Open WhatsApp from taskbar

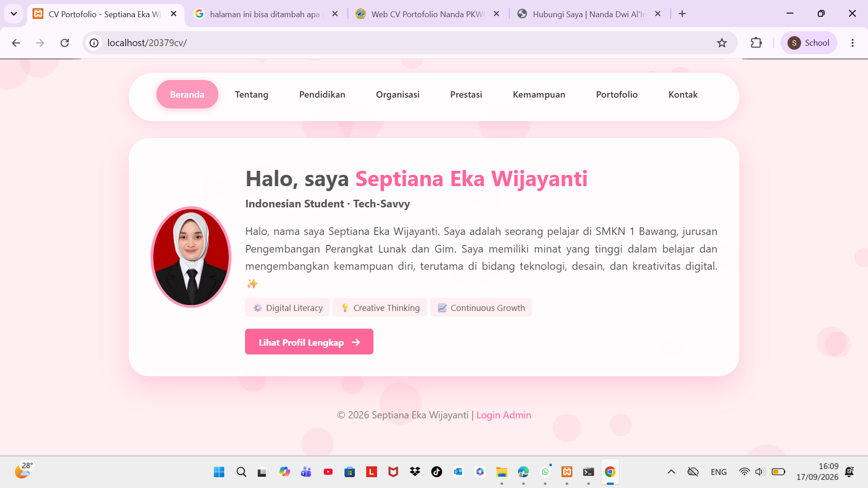tap(545, 472)
